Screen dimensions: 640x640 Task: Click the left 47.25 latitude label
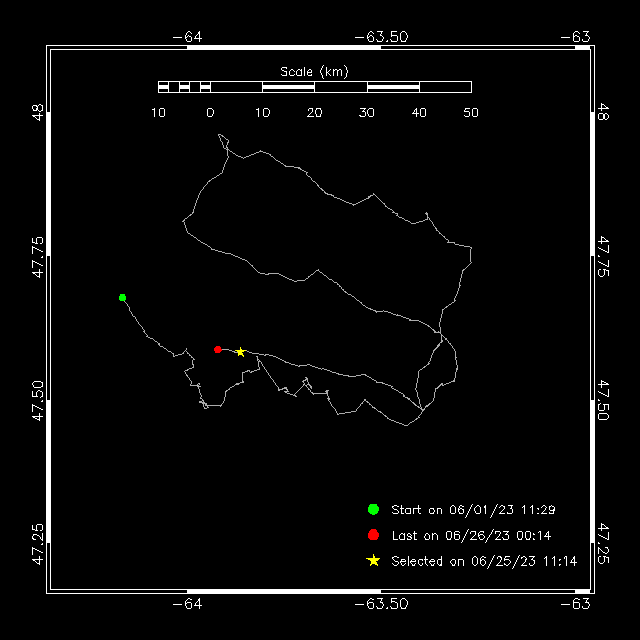click(x=38, y=544)
